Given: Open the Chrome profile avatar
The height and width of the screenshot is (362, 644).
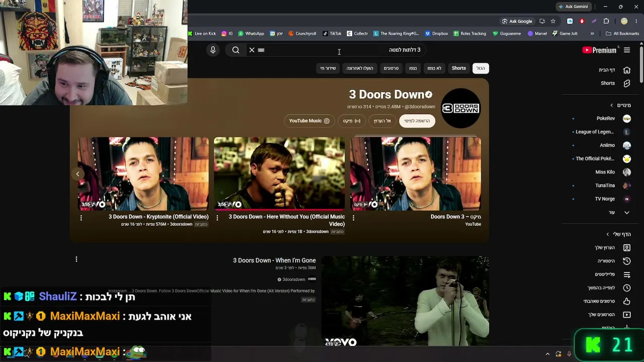Looking at the screenshot, I should (624, 21).
